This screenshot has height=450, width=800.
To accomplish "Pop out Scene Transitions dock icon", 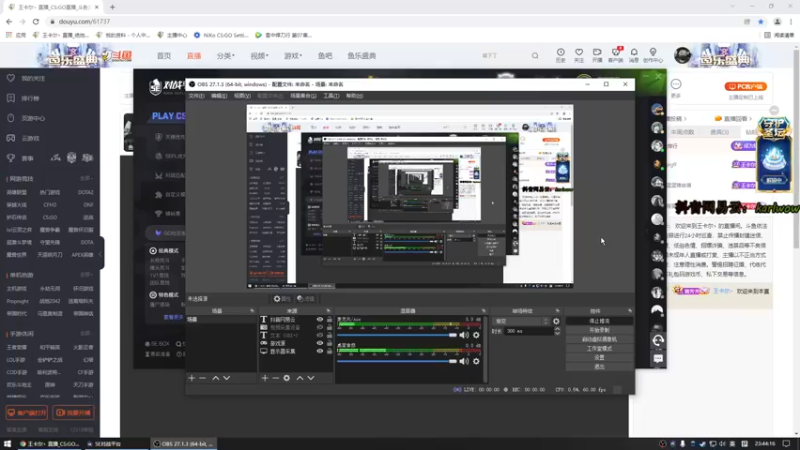I will 557,311.
